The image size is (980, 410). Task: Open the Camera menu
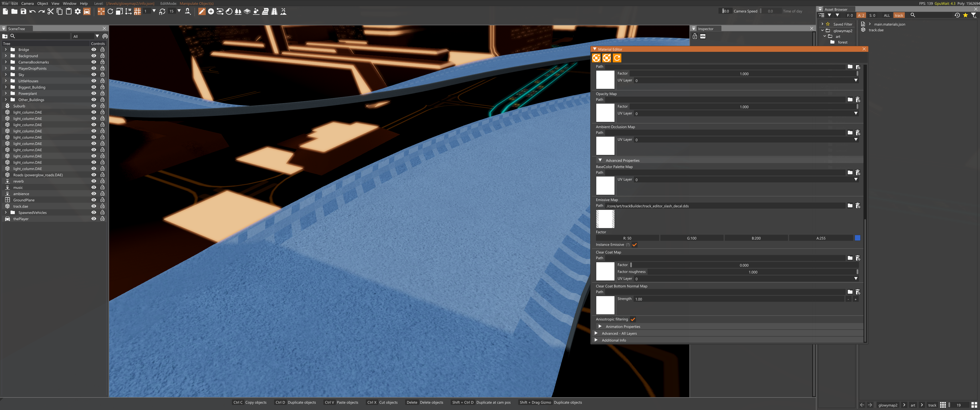click(27, 3)
